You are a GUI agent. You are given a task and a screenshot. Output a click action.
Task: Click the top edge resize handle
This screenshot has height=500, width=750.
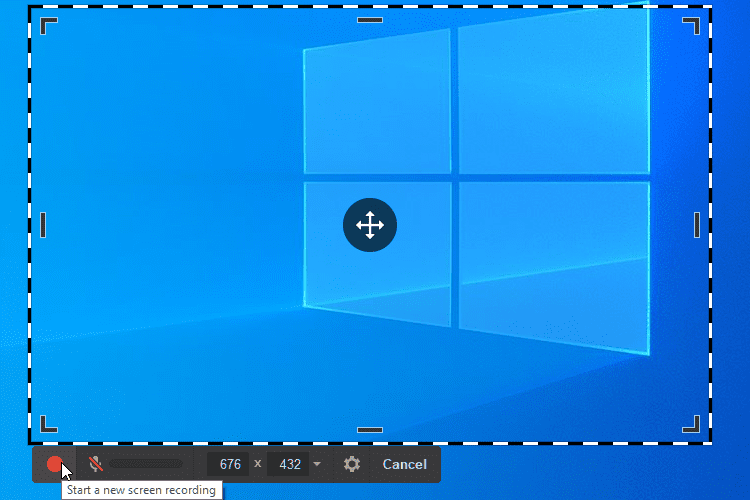point(370,20)
